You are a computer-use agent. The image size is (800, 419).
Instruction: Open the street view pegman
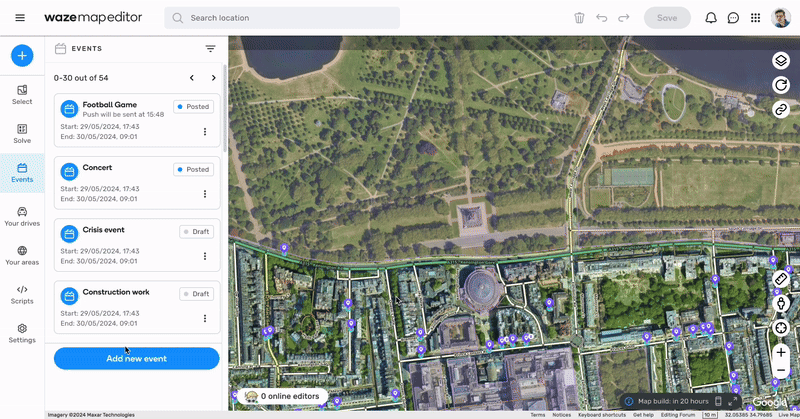[x=781, y=304]
